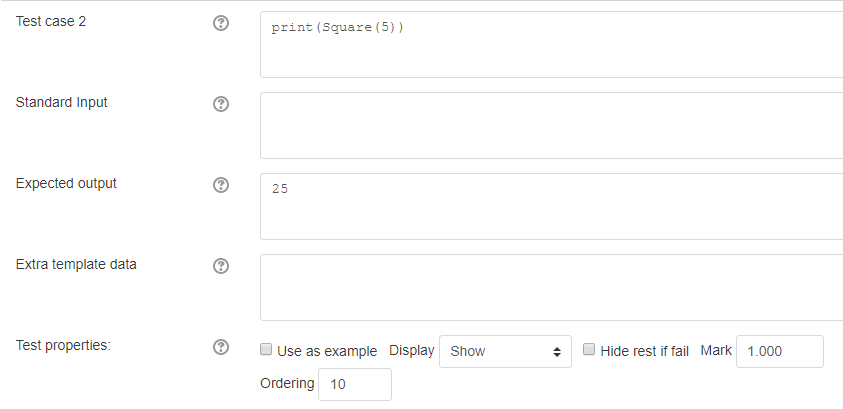Open help for Test properties

[221, 348]
